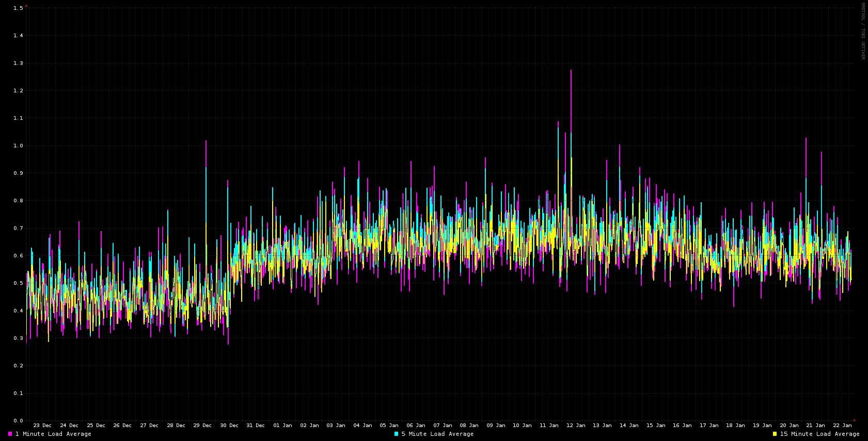Click the red arrow ending the x-axis

point(855,420)
